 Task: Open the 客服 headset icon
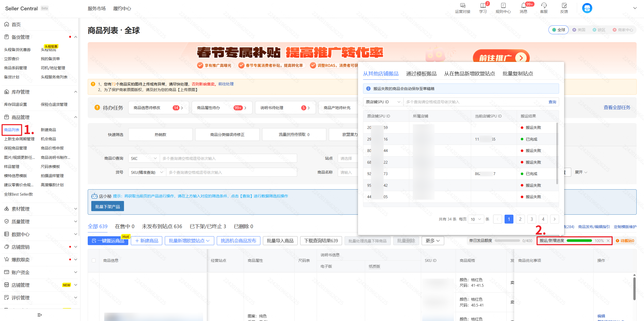click(x=544, y=6)
